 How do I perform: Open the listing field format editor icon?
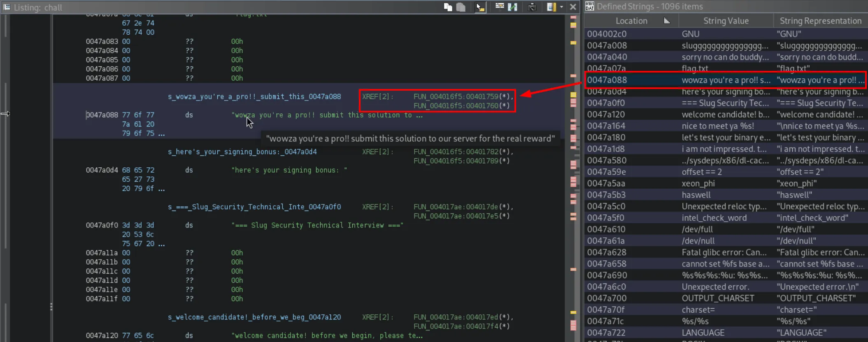coord(499,7)
